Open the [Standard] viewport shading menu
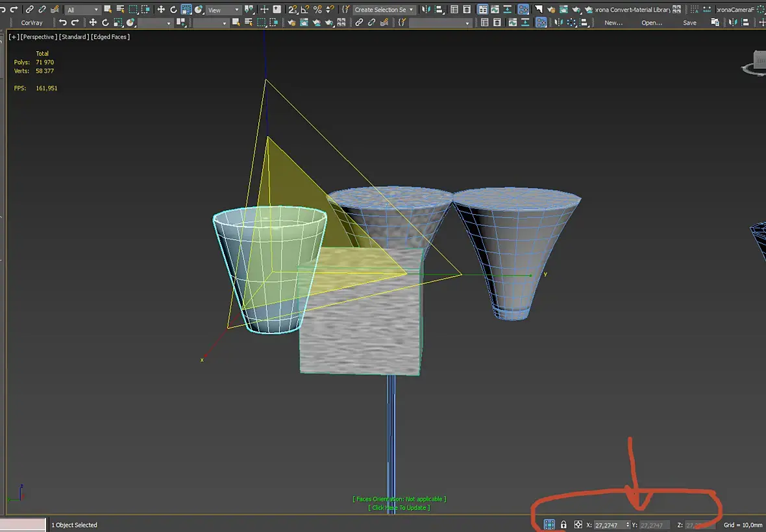Screen dimensions: 766x532 [74, 37]
